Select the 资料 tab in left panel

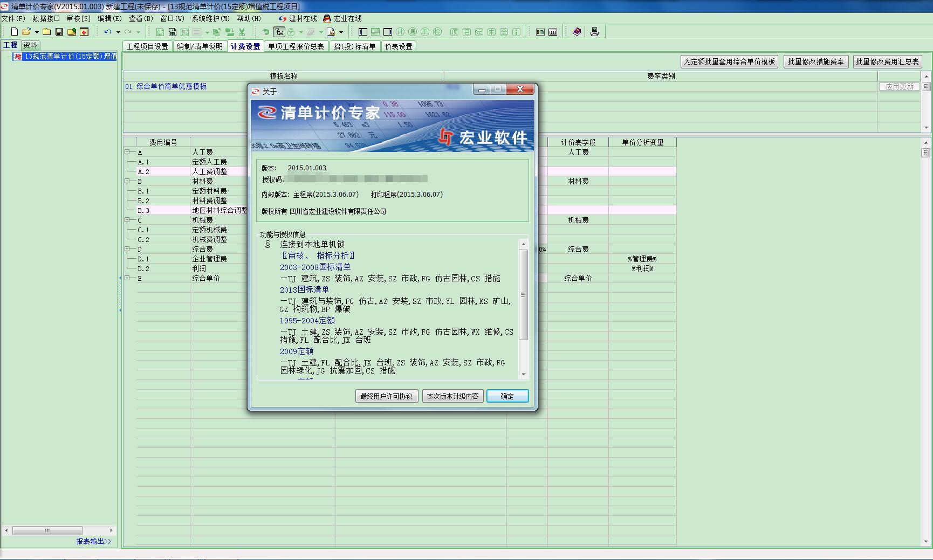[30, 45]
